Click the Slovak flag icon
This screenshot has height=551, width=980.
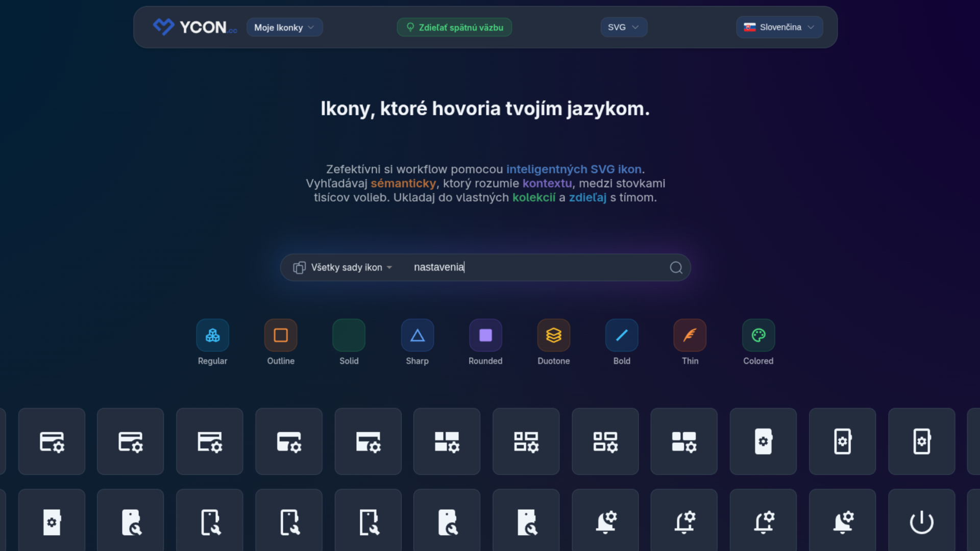[749, 27]
